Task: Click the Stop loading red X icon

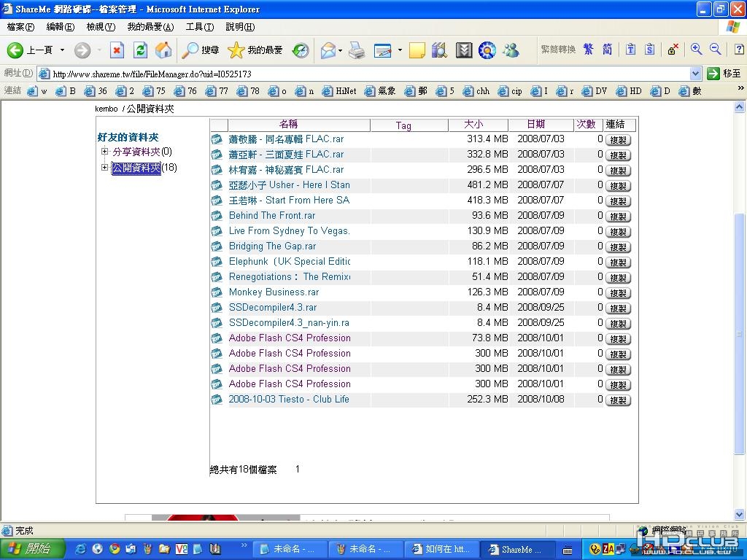Action: (117, 50)
